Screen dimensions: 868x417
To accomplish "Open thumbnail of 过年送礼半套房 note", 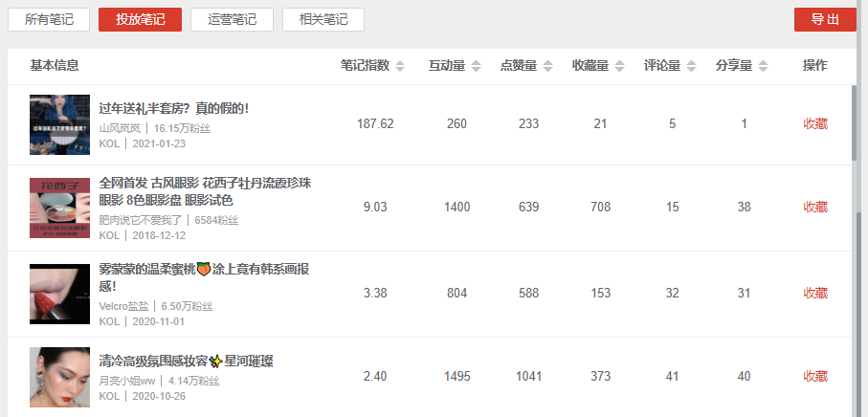I will pyautogui.click(x=59, y=124).
